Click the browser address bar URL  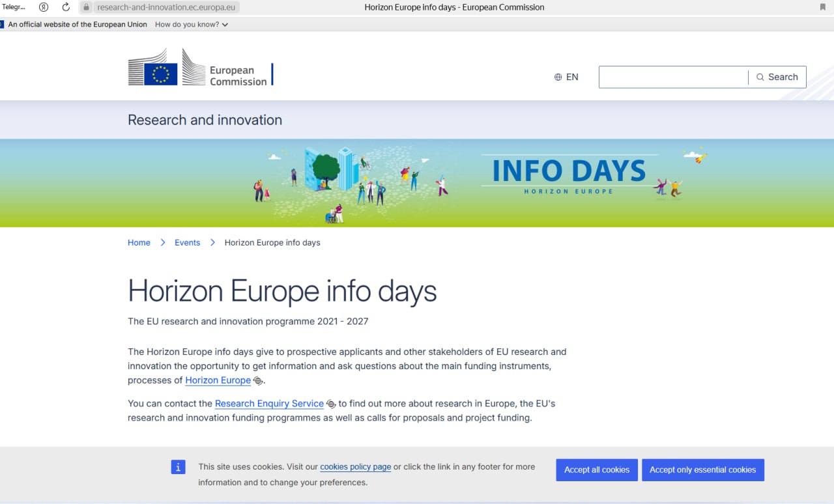tap(166, 7)
